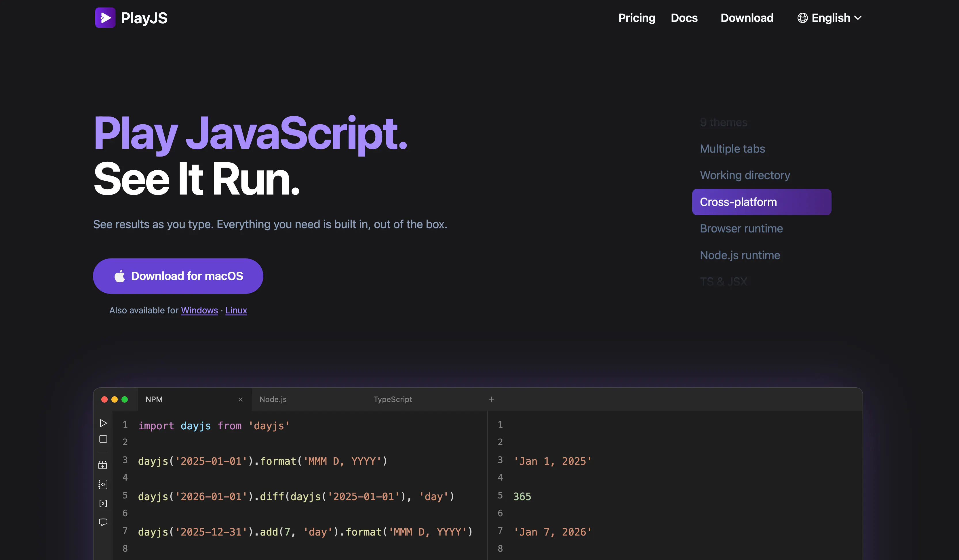Open the Pricing page
959x560 pixels.
(x=637, y=18)
